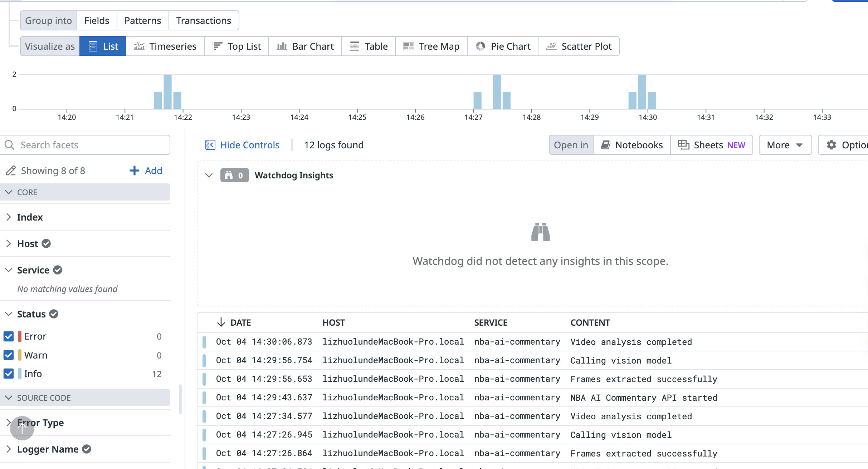
Task: Open logs in Notebooks
Action: [x=632, y=145]
